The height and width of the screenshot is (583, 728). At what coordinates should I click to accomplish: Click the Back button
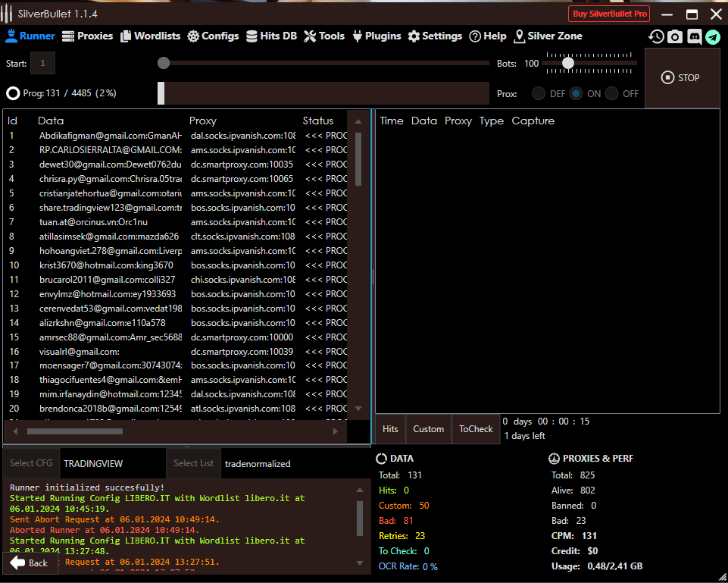click(x=30, y=563)
